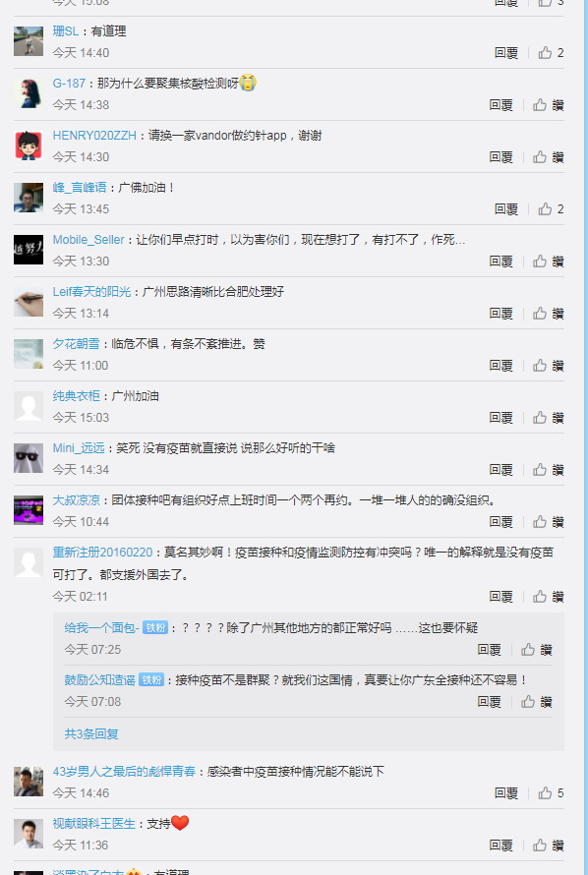588x875 pixels.
Task: Open the profile of Mini_远远
Action: tap(79, 447)
